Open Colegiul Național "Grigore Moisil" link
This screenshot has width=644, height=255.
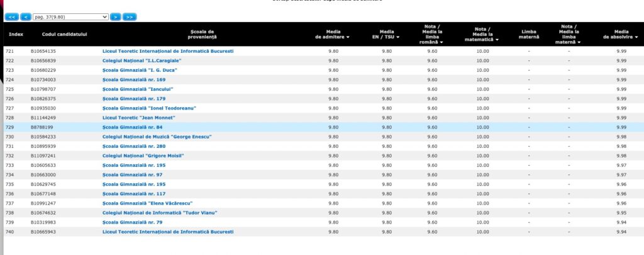(x=143, y=156)
